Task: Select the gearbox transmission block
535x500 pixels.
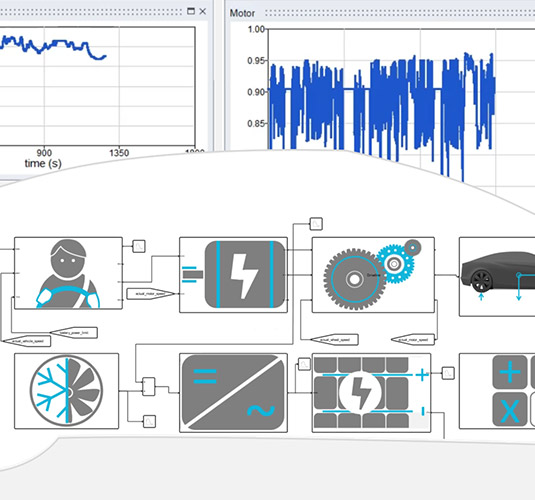Action: coord(373,275)
